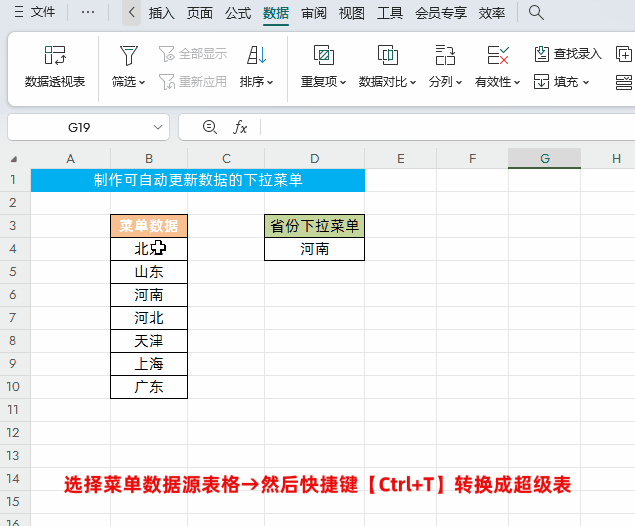Screen dimensions: 635x526
Task: Select the 菜单数据 header cell
Action: click(x=149, y=226)
